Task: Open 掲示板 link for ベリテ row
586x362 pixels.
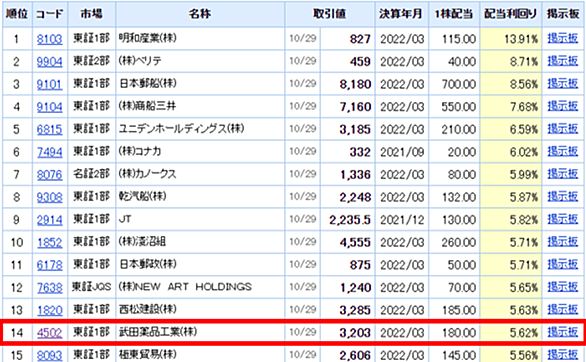Action: pos(563,61)
